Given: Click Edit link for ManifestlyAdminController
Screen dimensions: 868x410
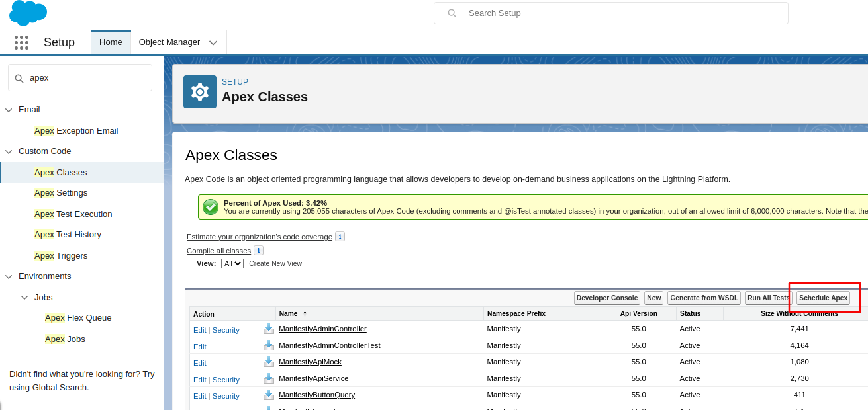Looking at the screenshot, I should click(x=200, y=330).
